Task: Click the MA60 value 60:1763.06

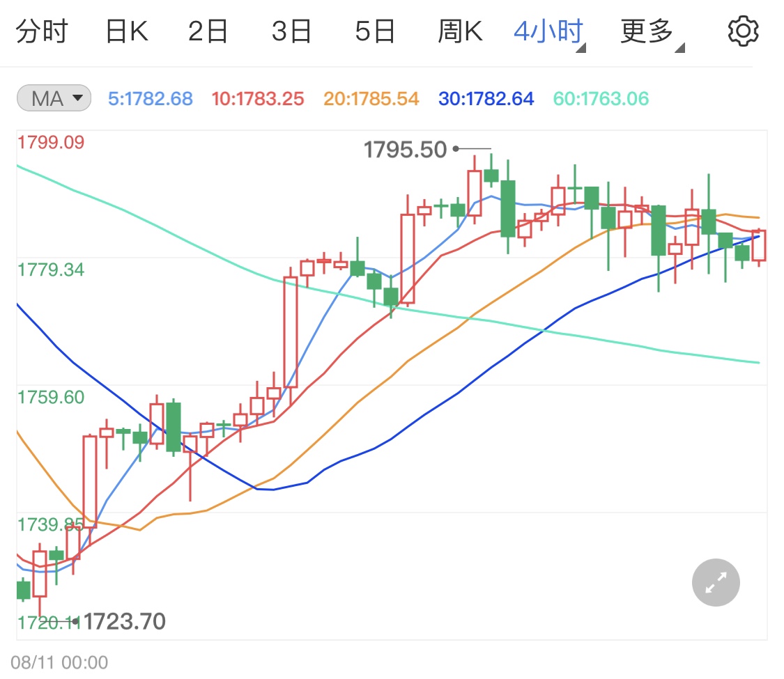Action: (601, 99)
